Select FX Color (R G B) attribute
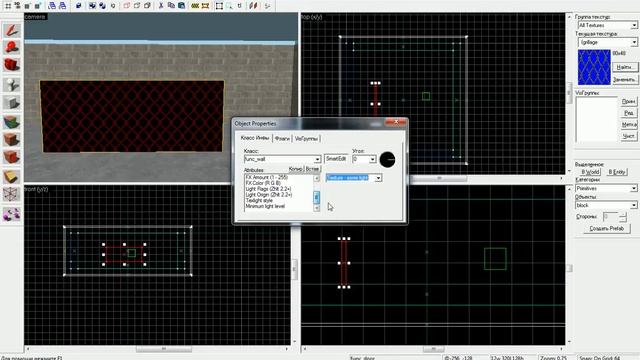 (263, 183)
